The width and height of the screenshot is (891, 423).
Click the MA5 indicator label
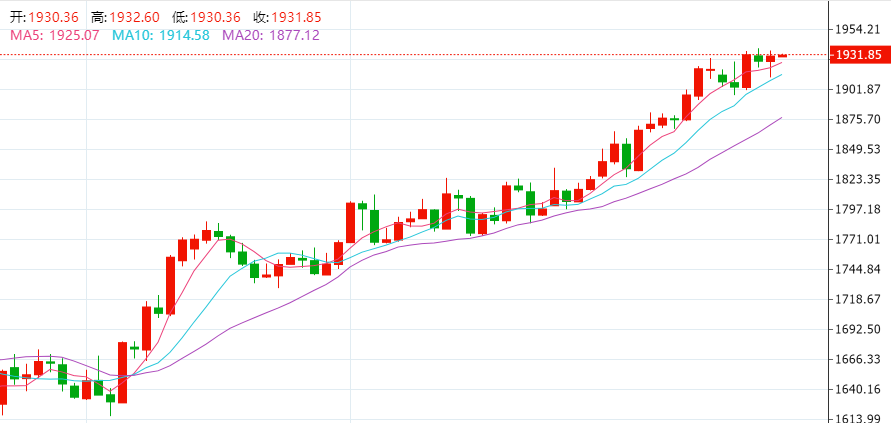click(55, 35)
